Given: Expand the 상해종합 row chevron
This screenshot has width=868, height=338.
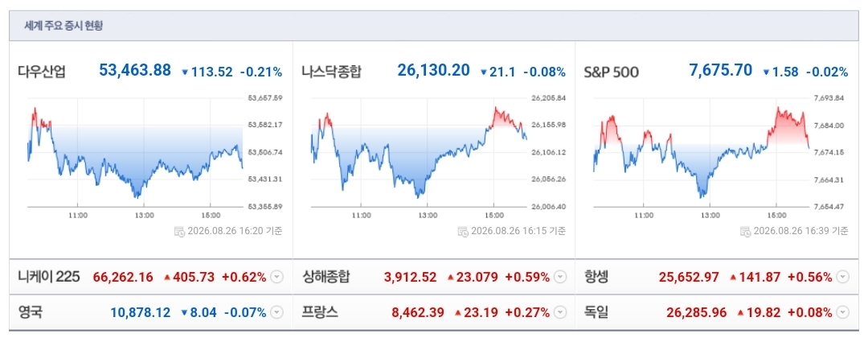Looking at the screenshot, I should click(561, 277).
